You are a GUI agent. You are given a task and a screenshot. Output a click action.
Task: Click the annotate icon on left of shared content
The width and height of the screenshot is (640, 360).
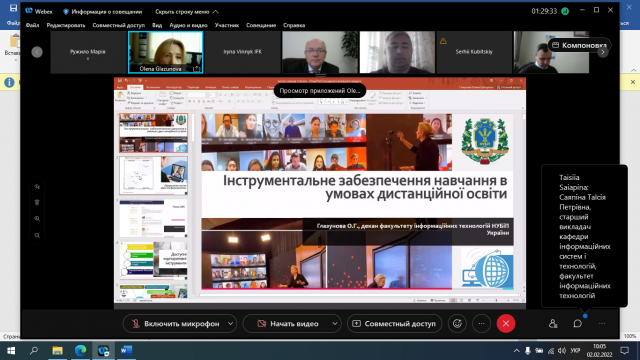37,187
